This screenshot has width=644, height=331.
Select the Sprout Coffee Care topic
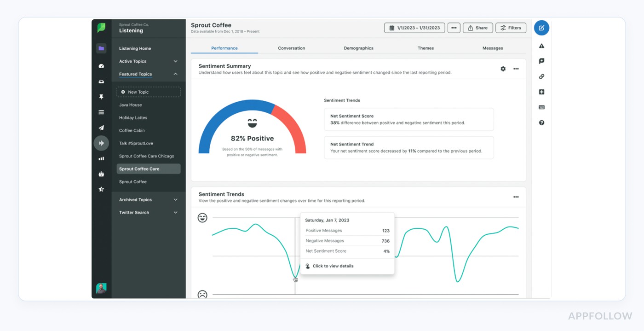click(x=149, y=169)
